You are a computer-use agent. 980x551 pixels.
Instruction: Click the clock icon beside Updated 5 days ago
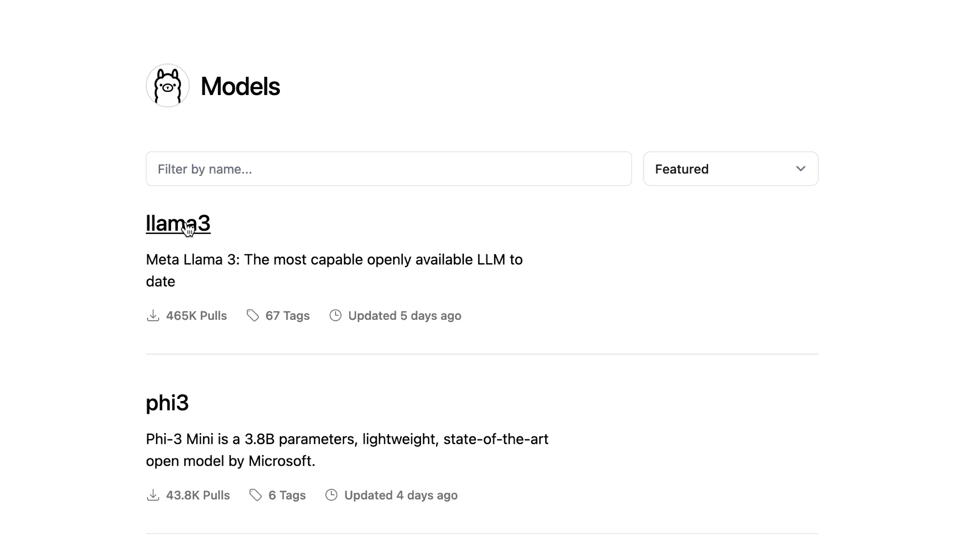click(x=335, y=315)
